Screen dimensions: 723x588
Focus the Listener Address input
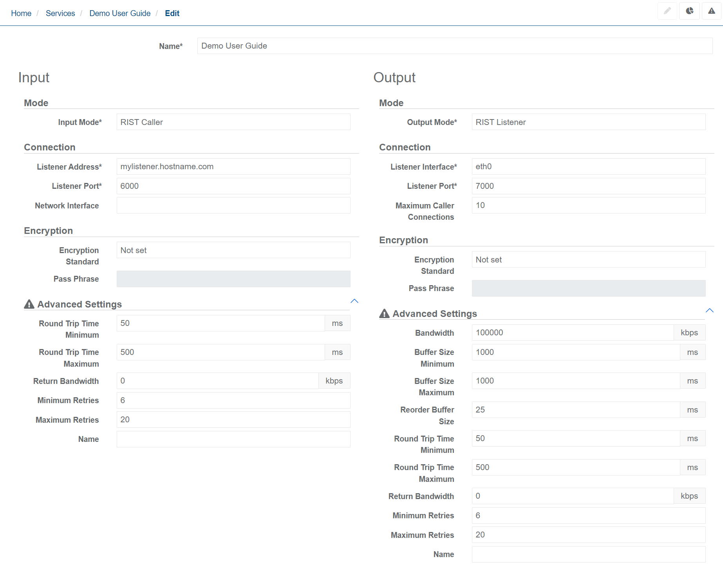233,166
